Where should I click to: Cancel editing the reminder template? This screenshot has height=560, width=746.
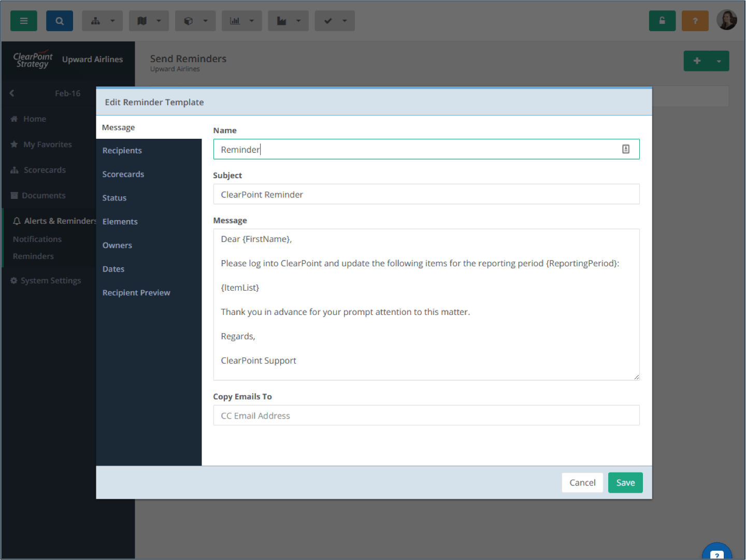(582, 482)
